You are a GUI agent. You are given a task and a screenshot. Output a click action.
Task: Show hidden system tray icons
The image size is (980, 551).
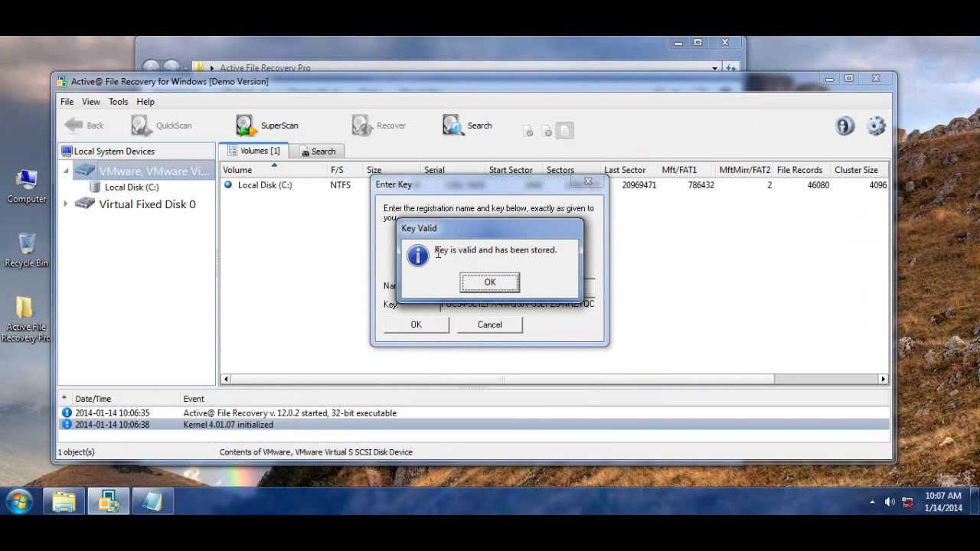872,502
